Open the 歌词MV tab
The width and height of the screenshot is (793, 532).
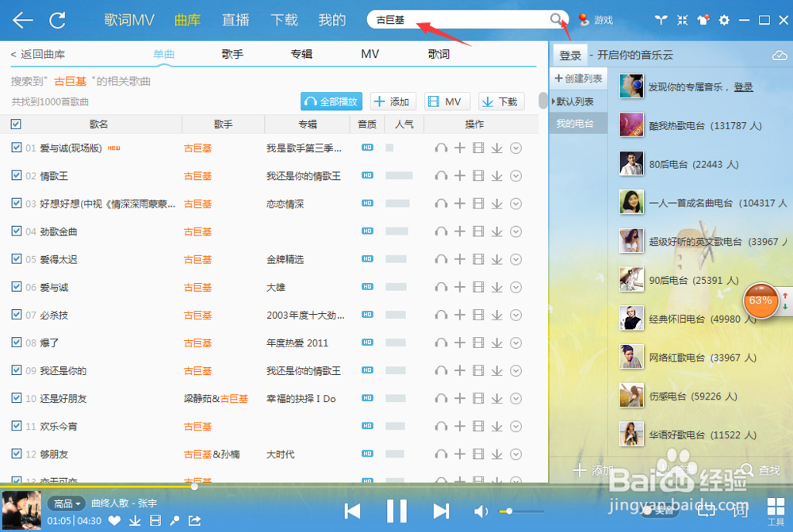[x=129, y=21]
